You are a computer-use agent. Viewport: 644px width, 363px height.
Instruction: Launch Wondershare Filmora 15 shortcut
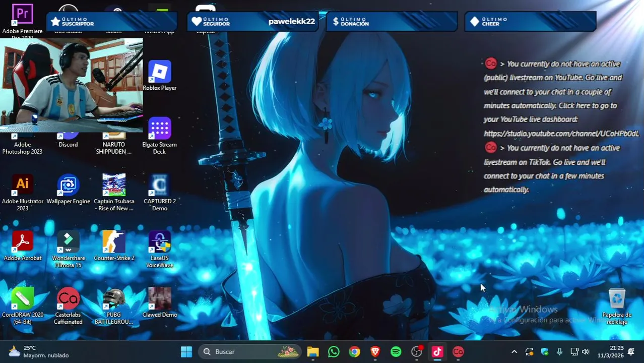68,250
